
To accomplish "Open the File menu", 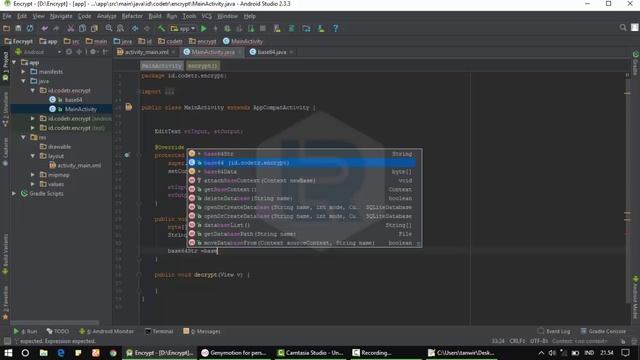I will tap(7, 16).
